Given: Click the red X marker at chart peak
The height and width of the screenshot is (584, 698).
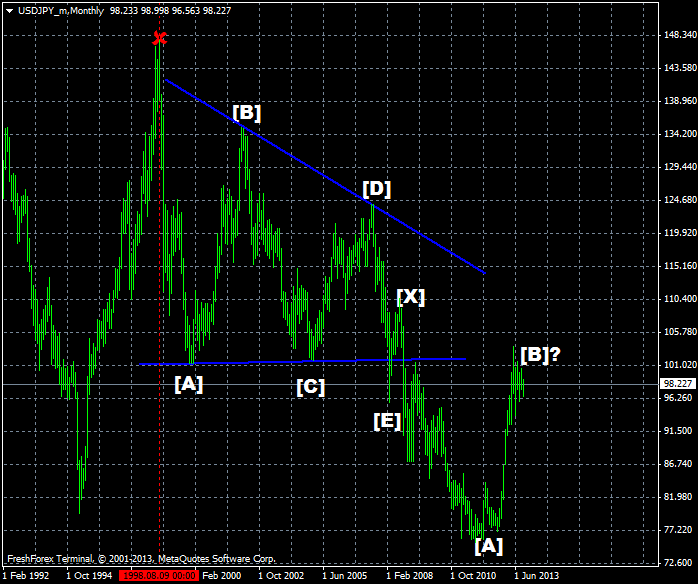Looking at the screenshot, I should point(159,39).
